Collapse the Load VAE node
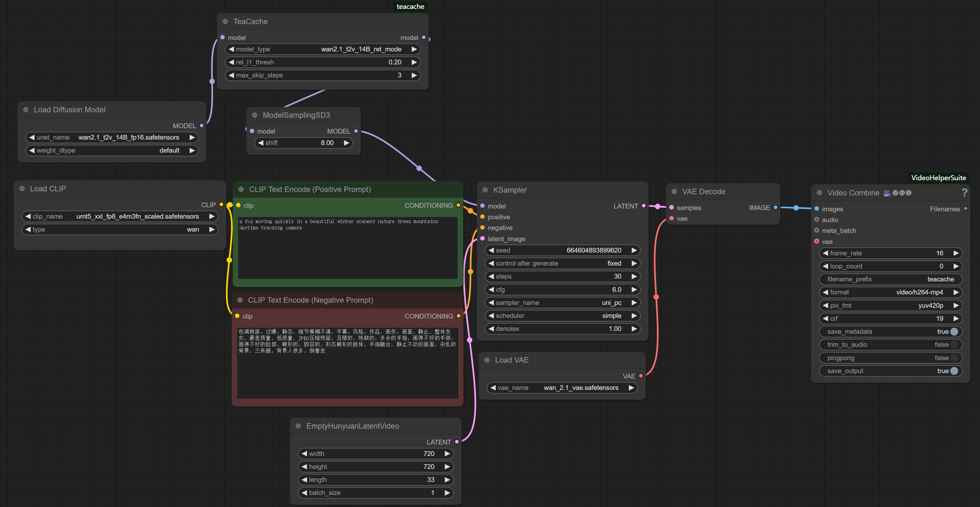The image size is (980, 507). tap(487, 360)
